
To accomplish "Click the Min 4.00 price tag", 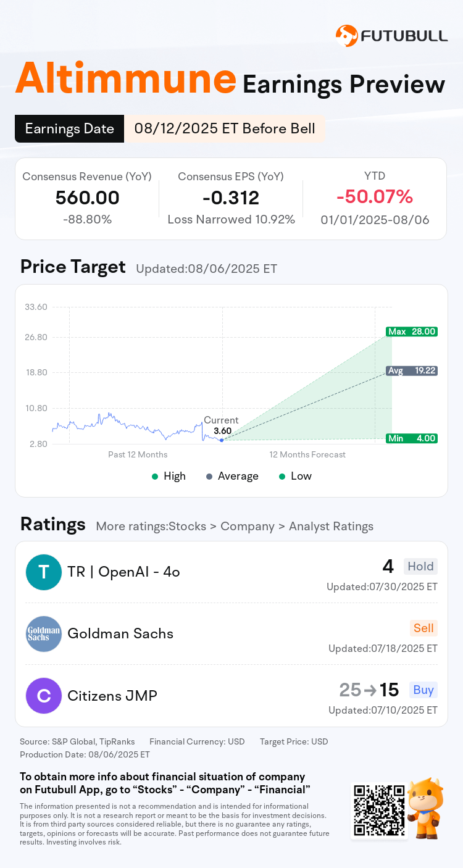I will click(412, 438).
